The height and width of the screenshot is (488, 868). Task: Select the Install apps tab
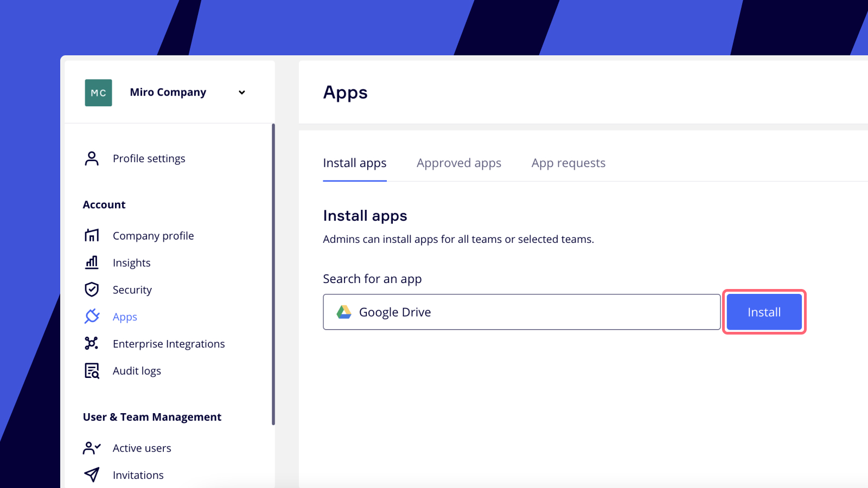(354, 163)
